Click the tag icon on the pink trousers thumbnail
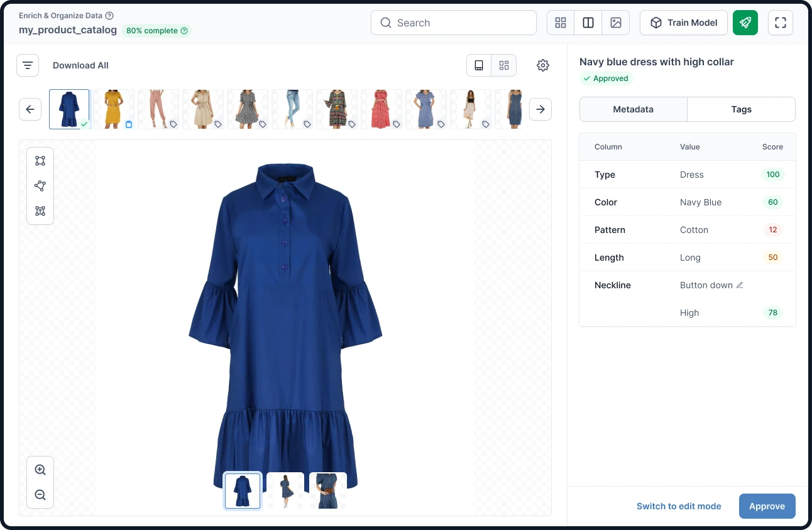The width and height of the screenshot is (812, 530). coord(173,124)
